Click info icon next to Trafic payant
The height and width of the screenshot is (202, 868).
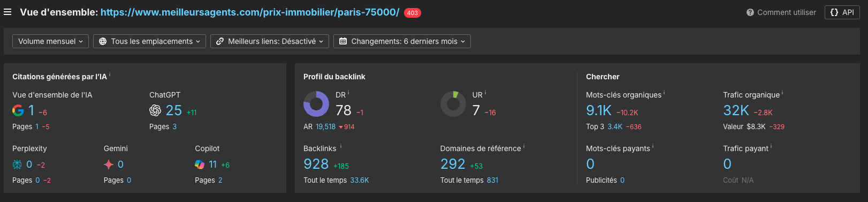click(x=771, y=146)
